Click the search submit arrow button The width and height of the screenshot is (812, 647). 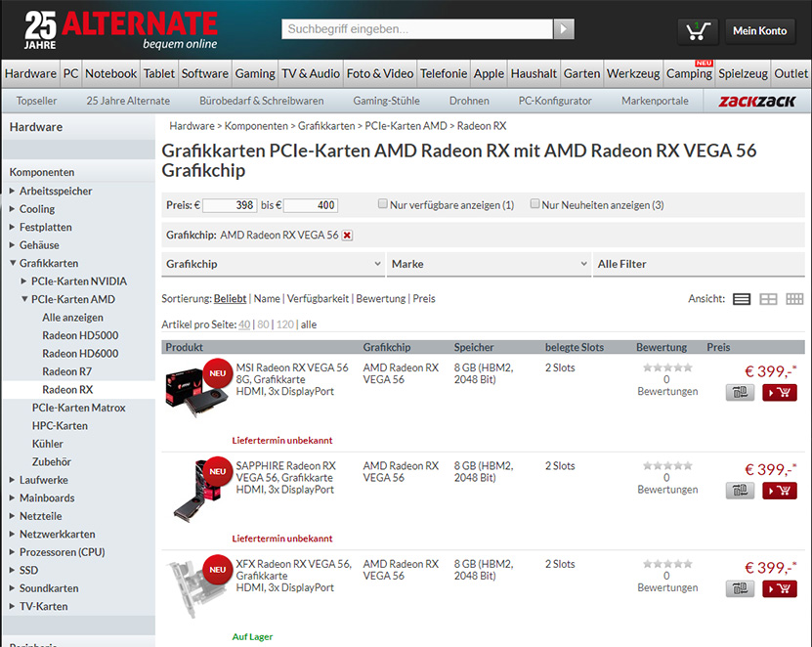tap(563, 29)
